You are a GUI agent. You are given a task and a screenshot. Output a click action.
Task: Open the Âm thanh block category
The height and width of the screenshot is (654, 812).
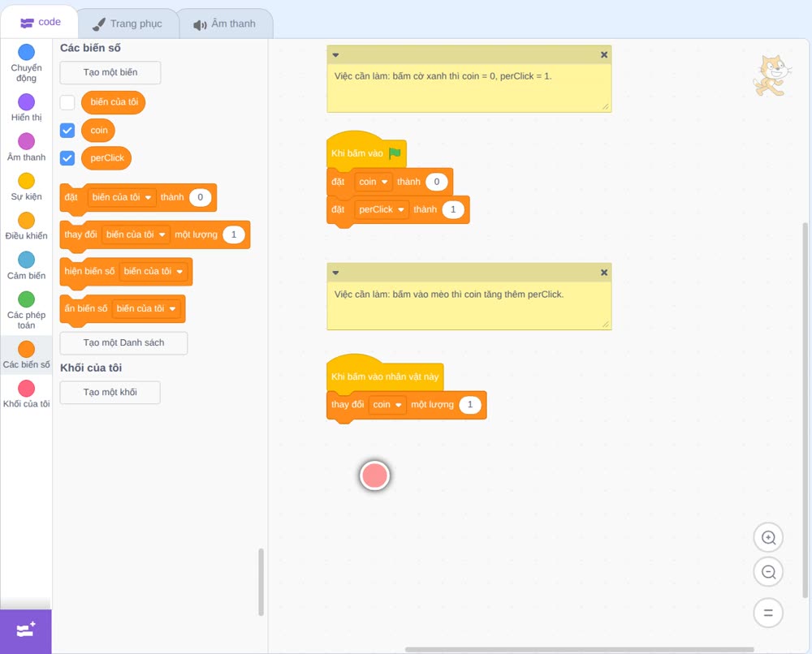click(27, 148)
